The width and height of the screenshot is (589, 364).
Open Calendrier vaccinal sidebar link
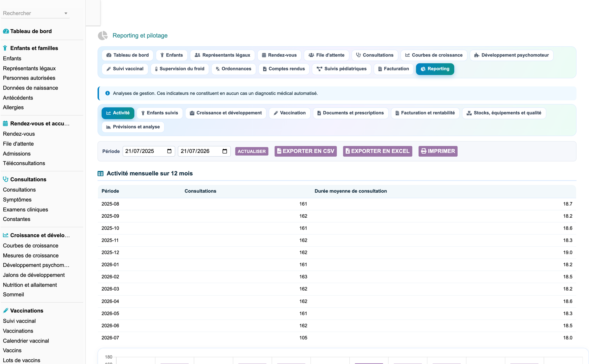(26, 341)
